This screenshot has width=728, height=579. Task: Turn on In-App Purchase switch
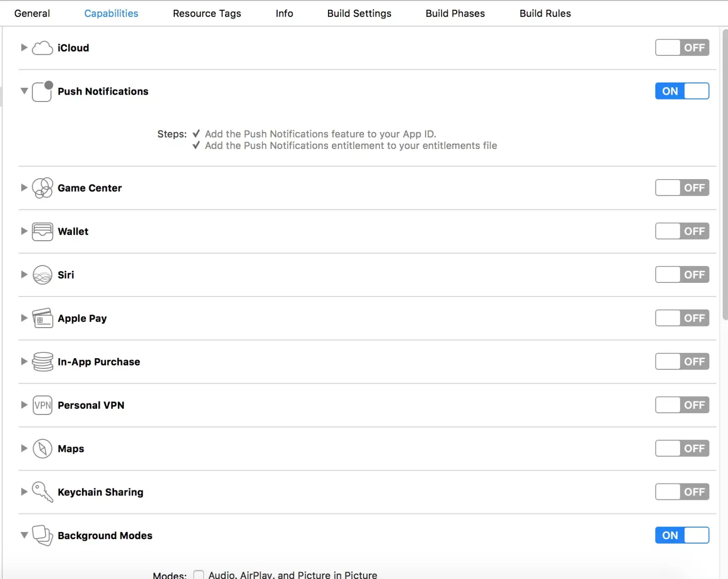pyautogui.click(x=682, y=362)
